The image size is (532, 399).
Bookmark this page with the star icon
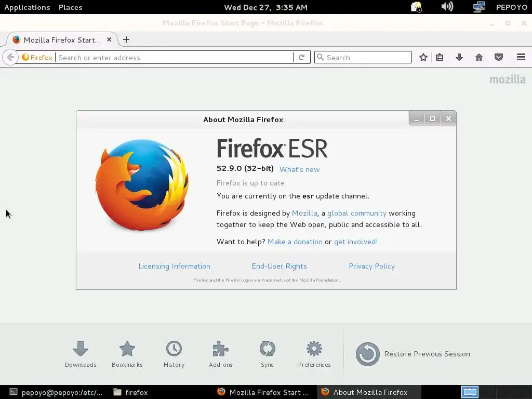pyautogui.click(x=423, y=57)
